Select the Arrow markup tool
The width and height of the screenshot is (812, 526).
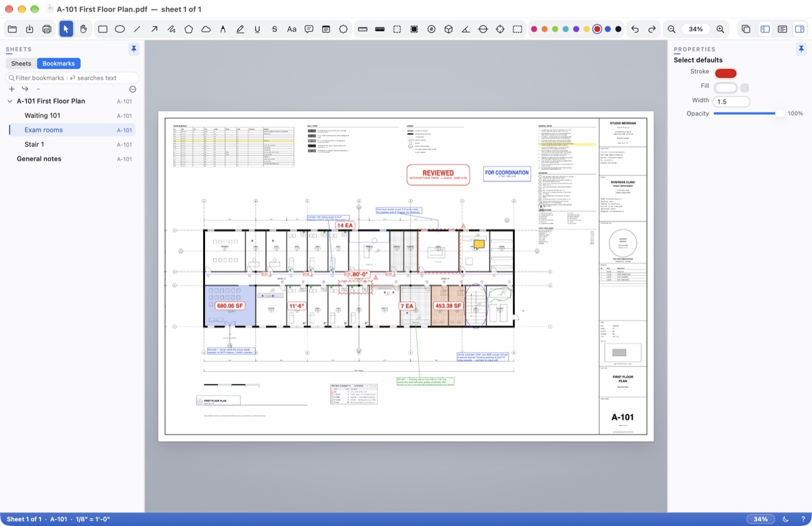(154, 29)
